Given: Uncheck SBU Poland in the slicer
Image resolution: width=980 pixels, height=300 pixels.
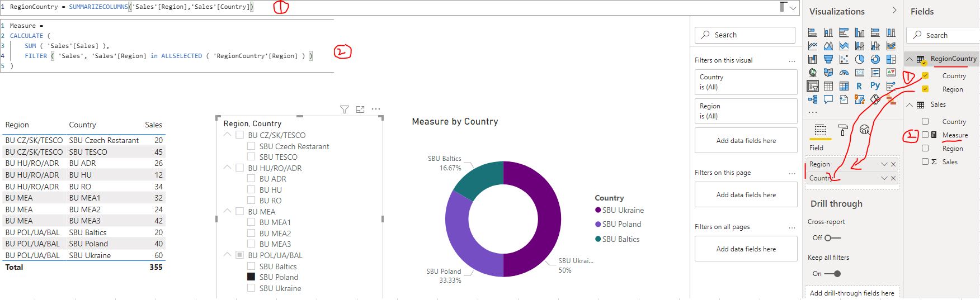Looking at the screenshot, I should tap(251, 277).
